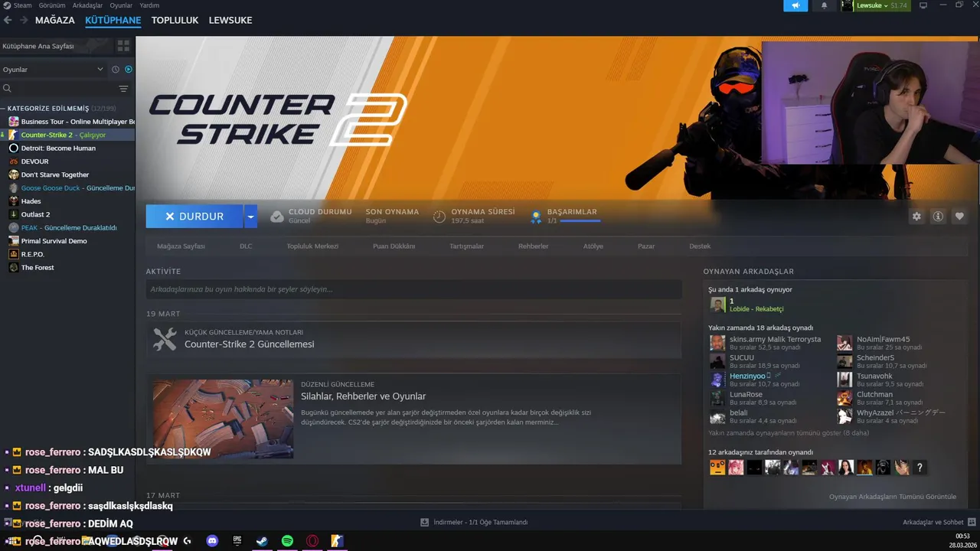Viewport: 980px width, 551px height.
Task: Open the Oyunlar menu in menu bar
Action: pyautogui.click(x=121, y=5)
